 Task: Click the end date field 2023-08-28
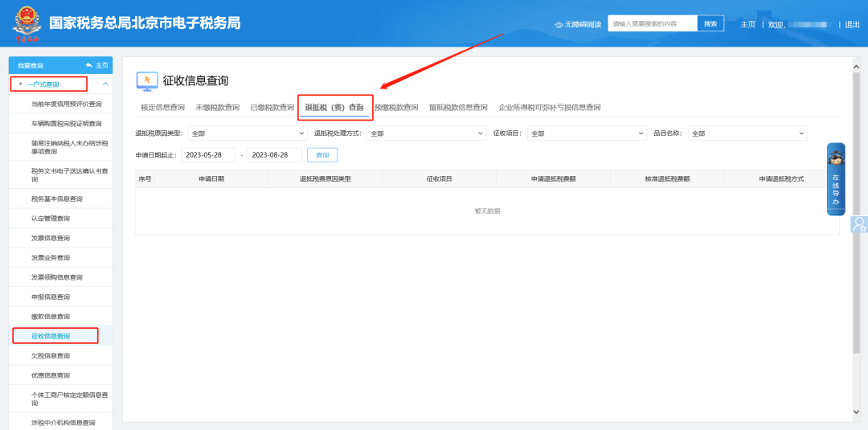(x=275, y=155)
